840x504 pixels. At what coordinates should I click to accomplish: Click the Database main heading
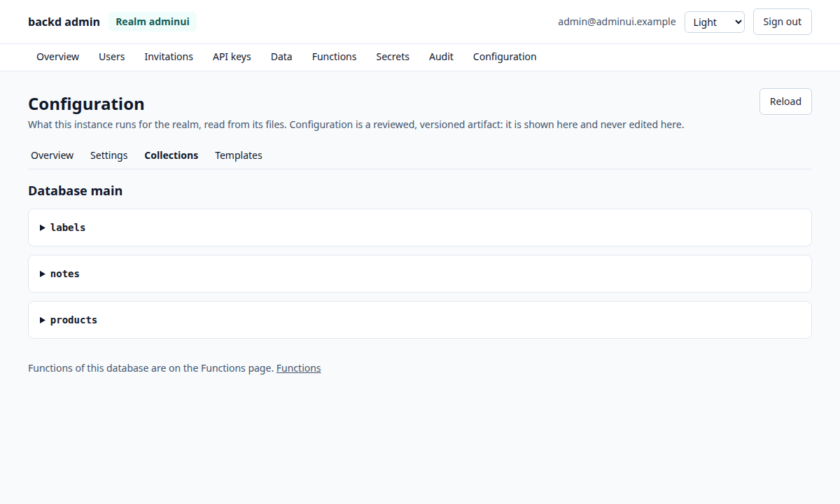click(75, 190)
